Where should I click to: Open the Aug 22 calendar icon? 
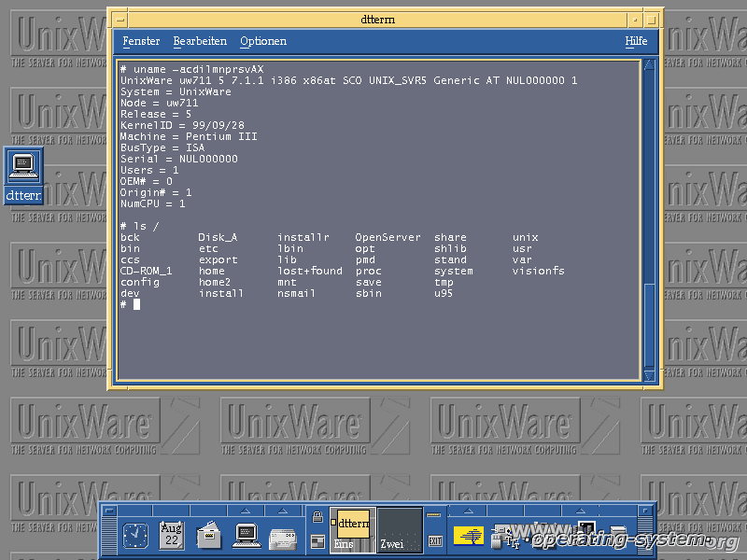click(172, 534)
